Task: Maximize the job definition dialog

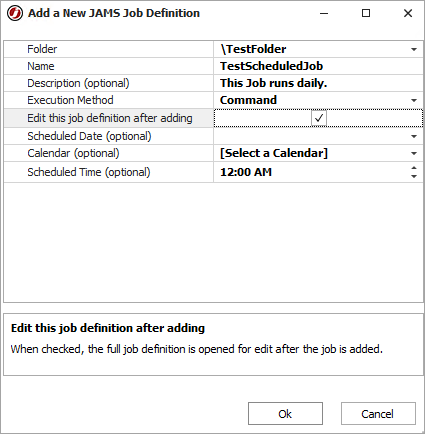Action: [366, 13]
